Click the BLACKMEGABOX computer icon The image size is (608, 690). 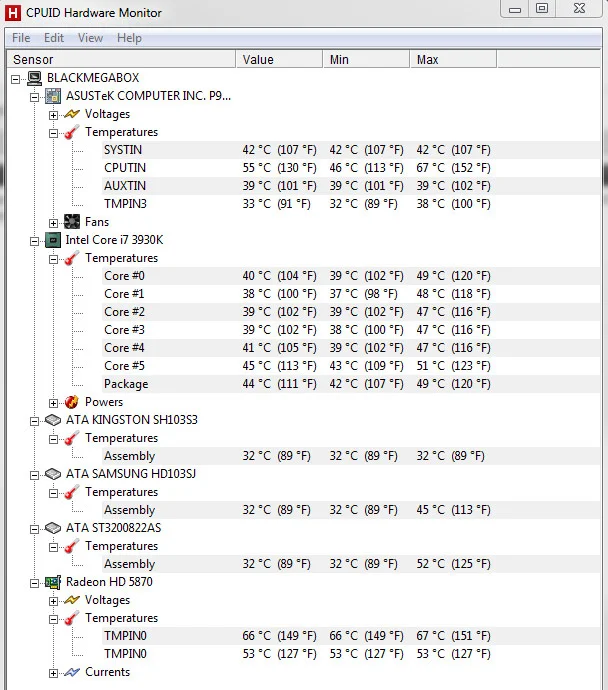35,78
